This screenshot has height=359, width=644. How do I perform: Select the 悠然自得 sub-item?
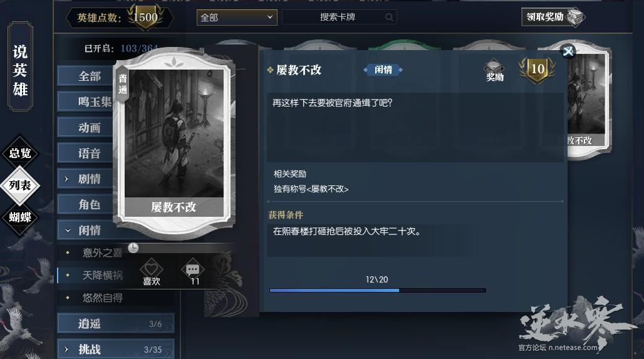(x=103, y=298)
